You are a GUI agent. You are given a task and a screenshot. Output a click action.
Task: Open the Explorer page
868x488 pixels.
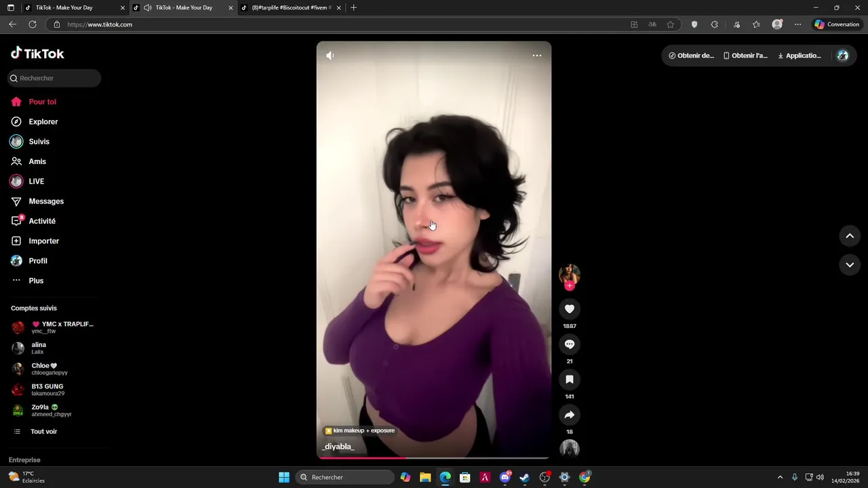coord(43,122)
